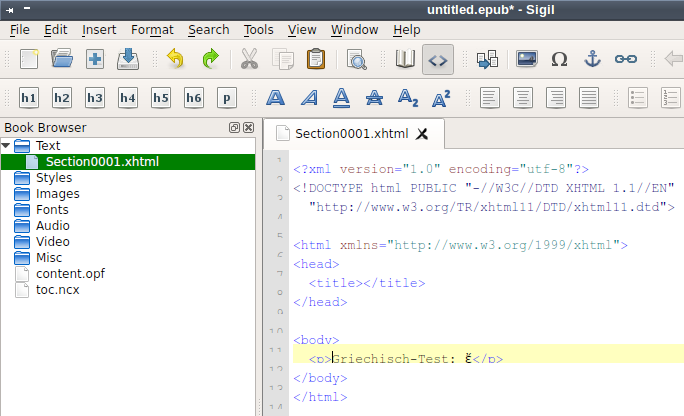
Task: Close the Section0001.xhtml tab
Action: (x=422, y=134)
